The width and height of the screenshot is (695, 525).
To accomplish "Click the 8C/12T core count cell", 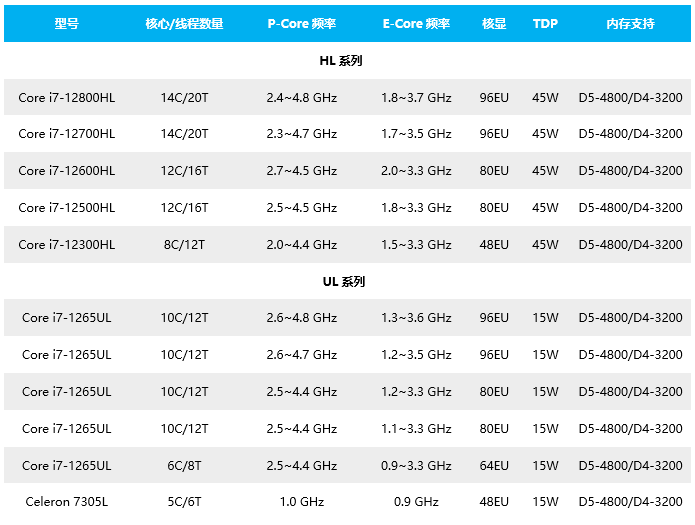I will (x=184, y=244).
